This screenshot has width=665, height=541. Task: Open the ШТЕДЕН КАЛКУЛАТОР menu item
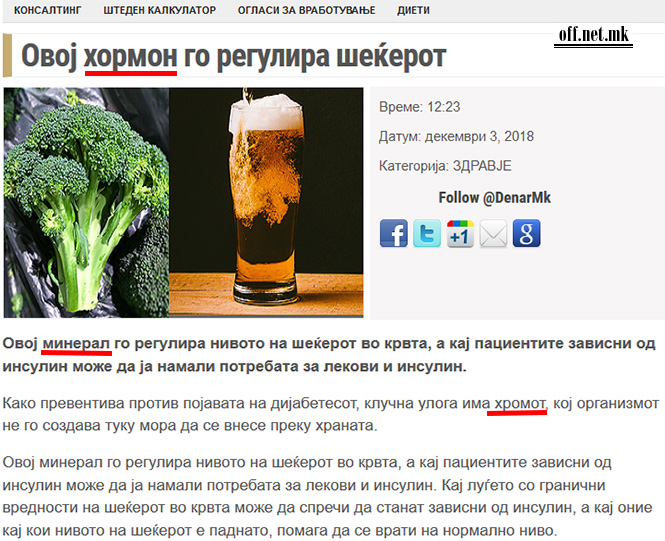coord(159,10)
